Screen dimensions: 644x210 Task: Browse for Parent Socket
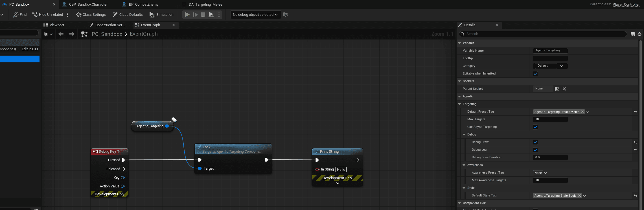(x=557, y=89)
